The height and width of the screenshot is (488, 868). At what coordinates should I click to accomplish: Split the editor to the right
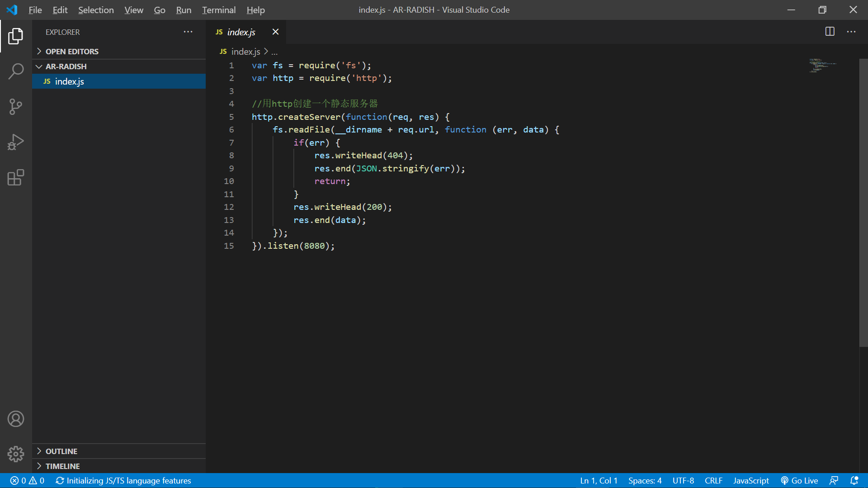click(x=830, y=32)
